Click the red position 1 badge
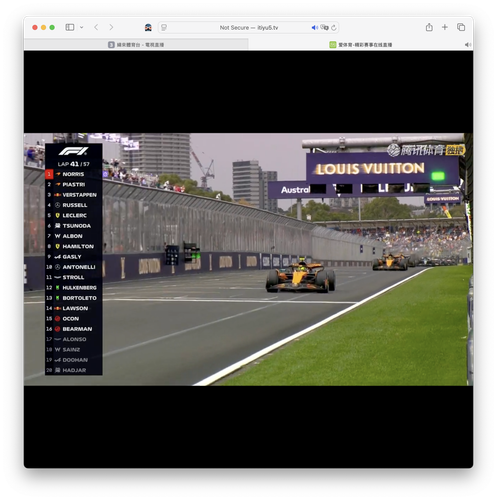497x500 pixels. (x=49, y=174)
